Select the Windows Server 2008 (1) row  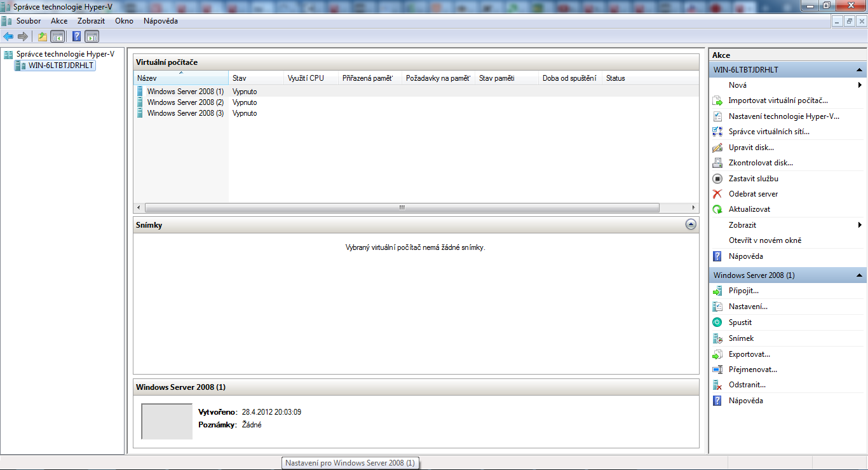coord(416,91)
